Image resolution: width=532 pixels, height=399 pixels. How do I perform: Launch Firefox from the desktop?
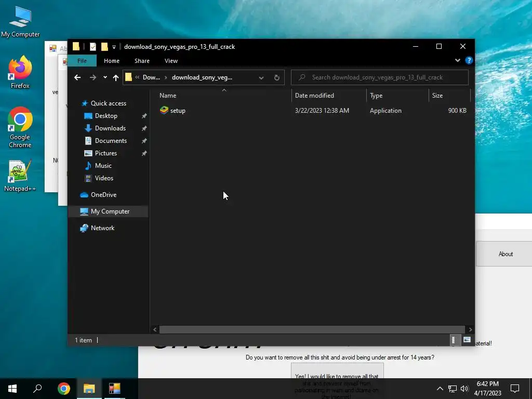pos(20,72)
